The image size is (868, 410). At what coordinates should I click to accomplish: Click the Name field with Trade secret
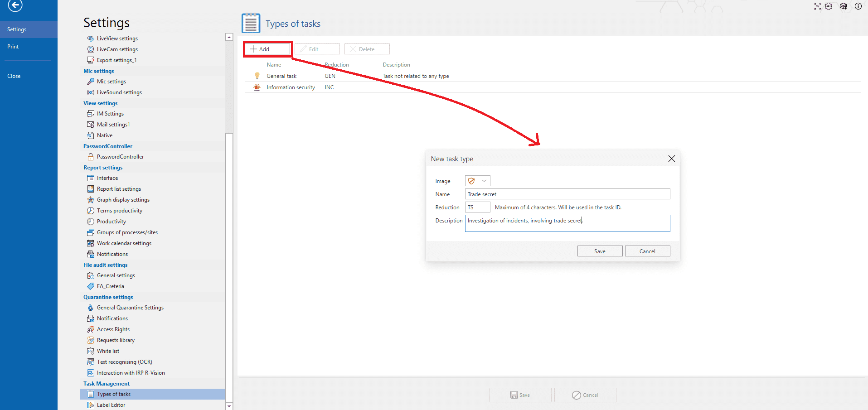click(x=567, y=194)
